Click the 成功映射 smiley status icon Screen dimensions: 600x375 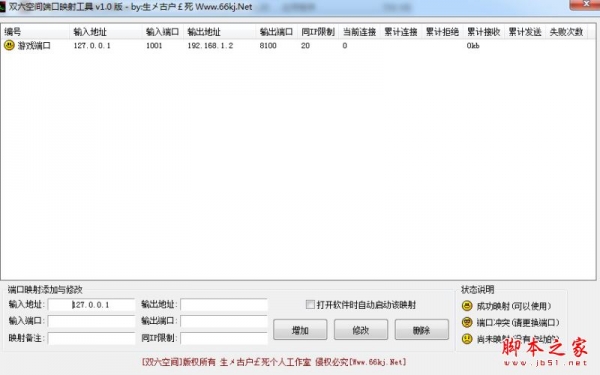click(467, 306)
